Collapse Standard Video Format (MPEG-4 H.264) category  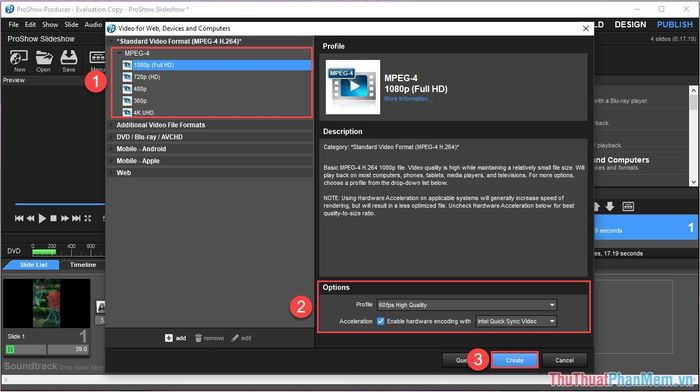tap(112, 41)
